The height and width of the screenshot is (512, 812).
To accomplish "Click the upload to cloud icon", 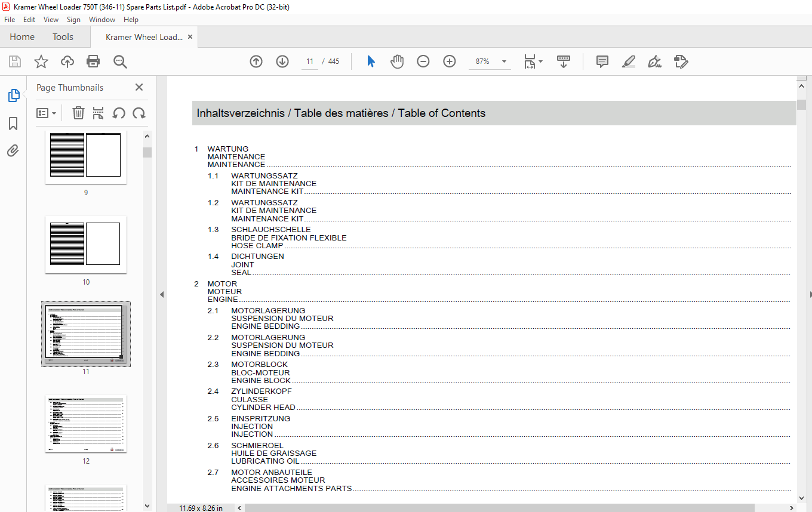I will (67, 61).
